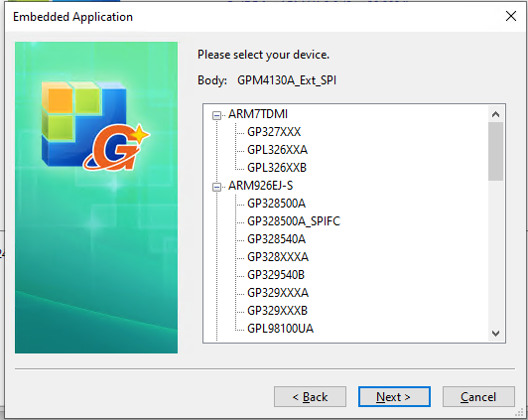
Task: Select GP328500A device
Action: [276, 204]
